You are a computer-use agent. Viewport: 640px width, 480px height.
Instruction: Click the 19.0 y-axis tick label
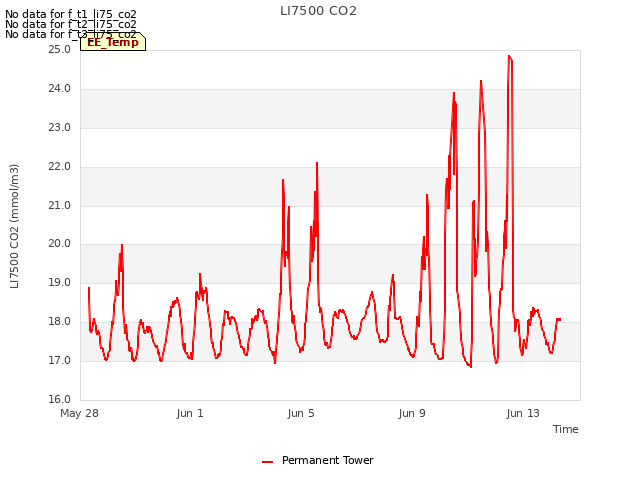coord(60,282)
